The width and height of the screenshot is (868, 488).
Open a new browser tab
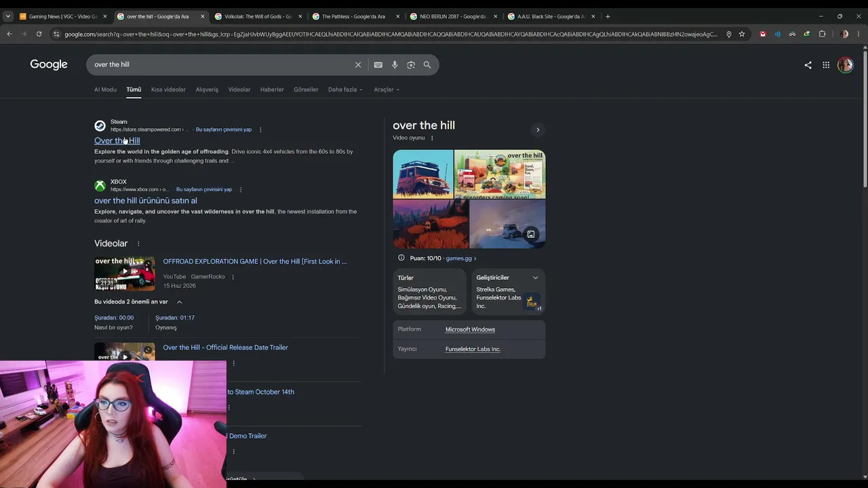[x=608, y=16]
